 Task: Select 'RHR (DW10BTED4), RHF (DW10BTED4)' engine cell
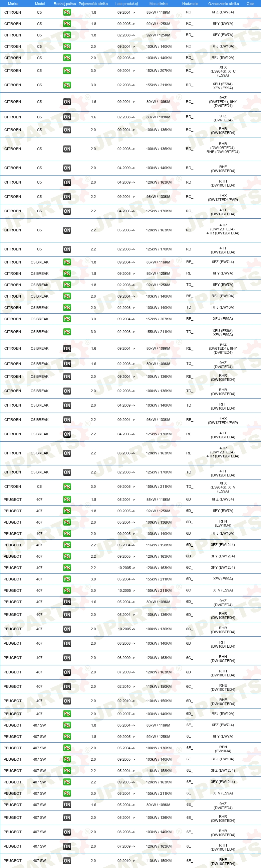(223, 148)
